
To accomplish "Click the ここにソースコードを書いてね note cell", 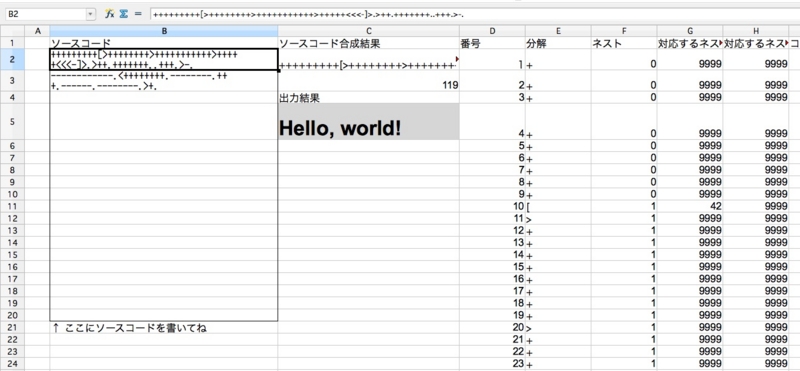I will click(164, 328).
